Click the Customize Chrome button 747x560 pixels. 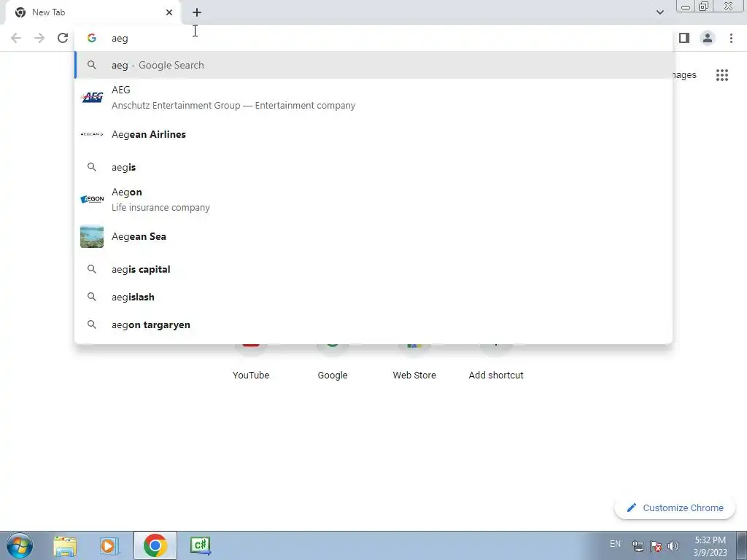[675, 507]
